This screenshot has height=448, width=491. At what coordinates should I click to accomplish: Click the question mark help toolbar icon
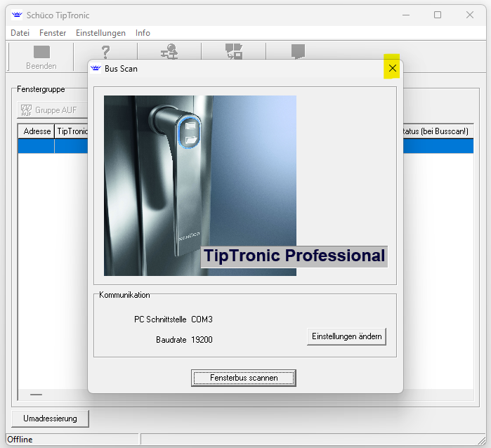coord(105,52)
